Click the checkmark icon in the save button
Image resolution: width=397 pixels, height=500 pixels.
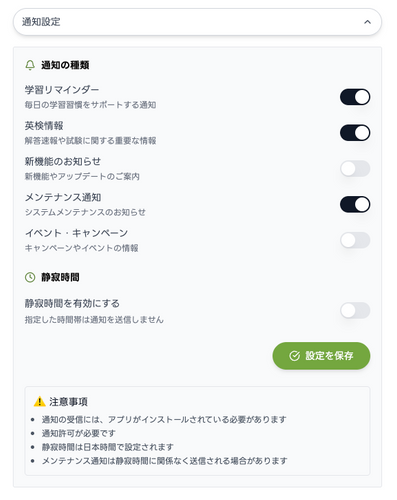pos(294,356)
